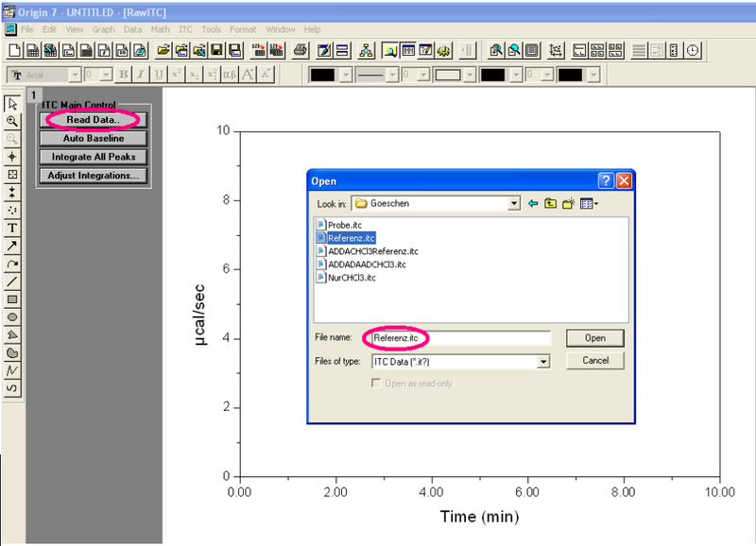Image resolution: width=756 pixels, height=546 pixels.
Task: Open the View Menu dropdown in Open dialog
Action: [x=589, y=203]
